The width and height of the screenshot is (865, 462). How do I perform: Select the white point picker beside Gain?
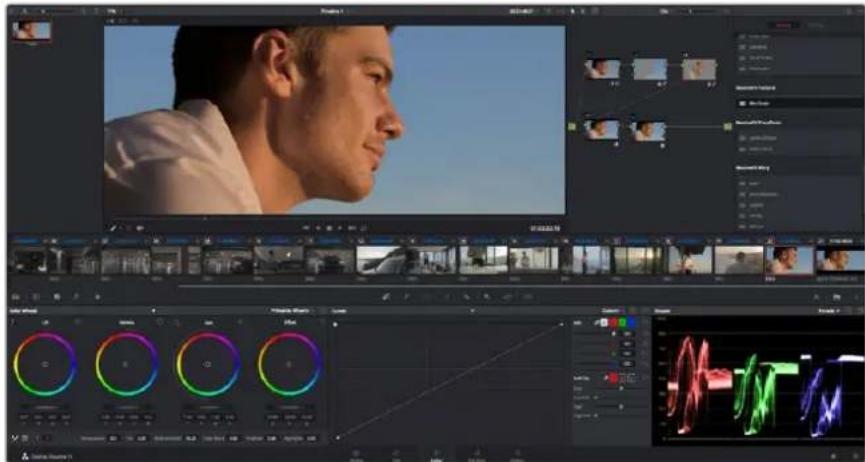tap(177, 322)
